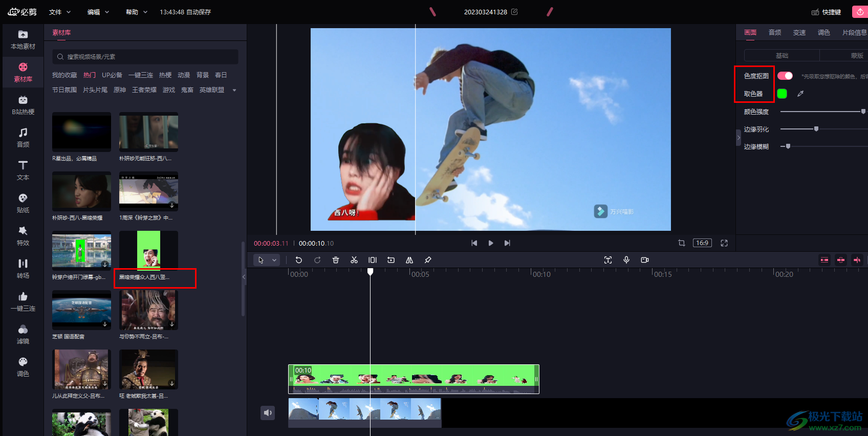
Task: Open the 调色 color grading sidebar section
Action: pos(23,367)
